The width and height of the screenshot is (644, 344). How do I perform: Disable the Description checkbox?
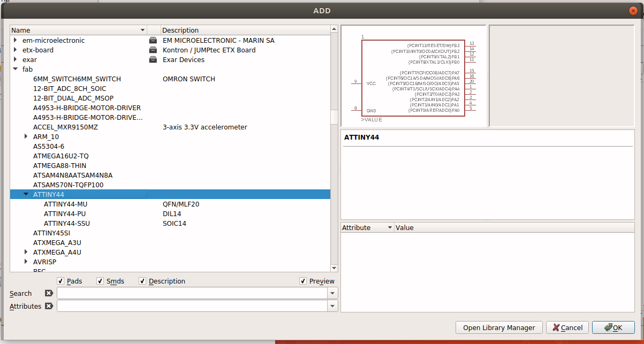point(142,281)
